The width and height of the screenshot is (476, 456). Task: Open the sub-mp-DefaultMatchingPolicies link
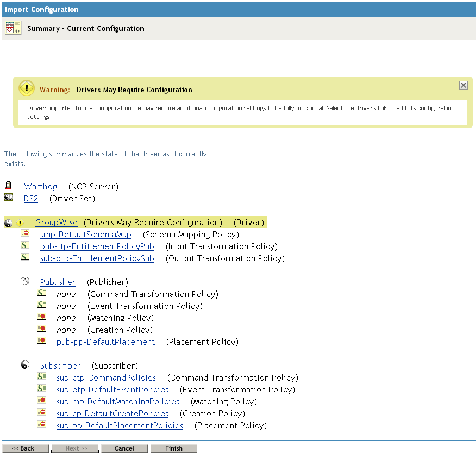(x=118, y=402)
